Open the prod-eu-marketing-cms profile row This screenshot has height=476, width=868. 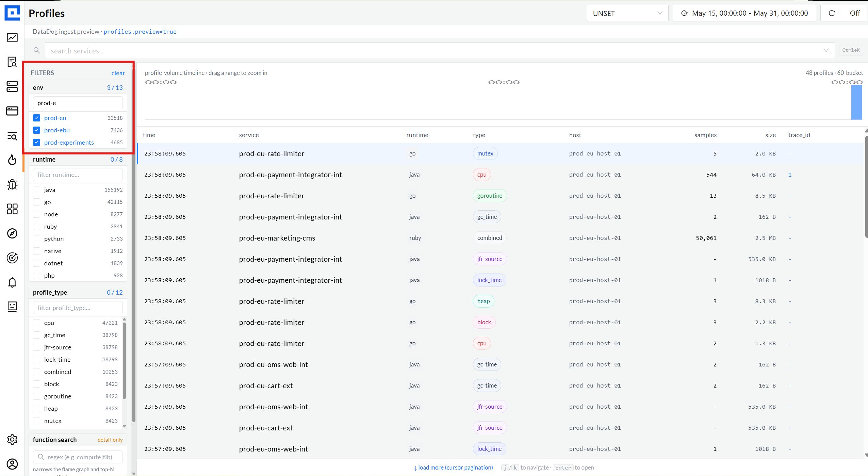coord(500,238)
